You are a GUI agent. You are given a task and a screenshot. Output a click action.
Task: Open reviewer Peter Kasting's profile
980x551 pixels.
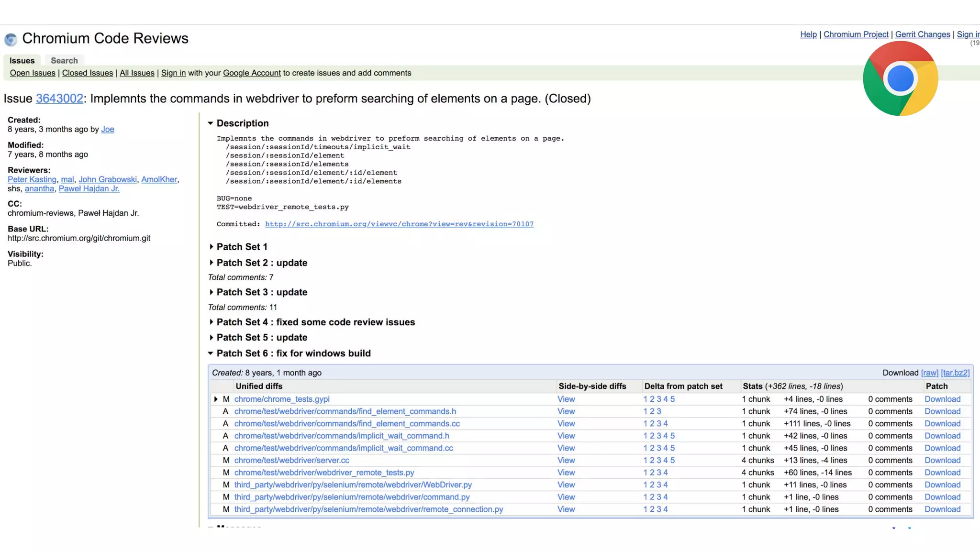coord(32,180)
